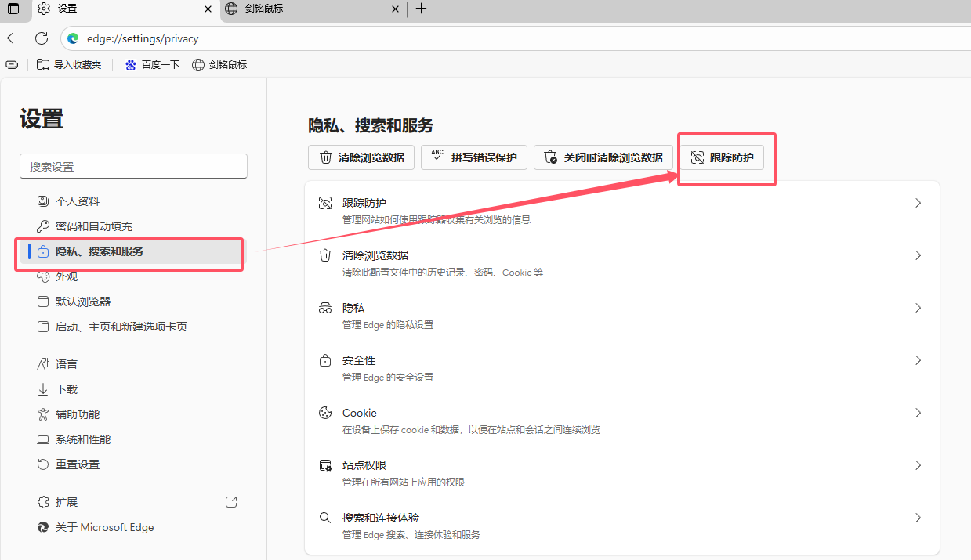Click the 剑铭鼠标 bookmark in favorites bar
Image resolution: width=971 pixels, height=560 pixels.
pos(219,65)
